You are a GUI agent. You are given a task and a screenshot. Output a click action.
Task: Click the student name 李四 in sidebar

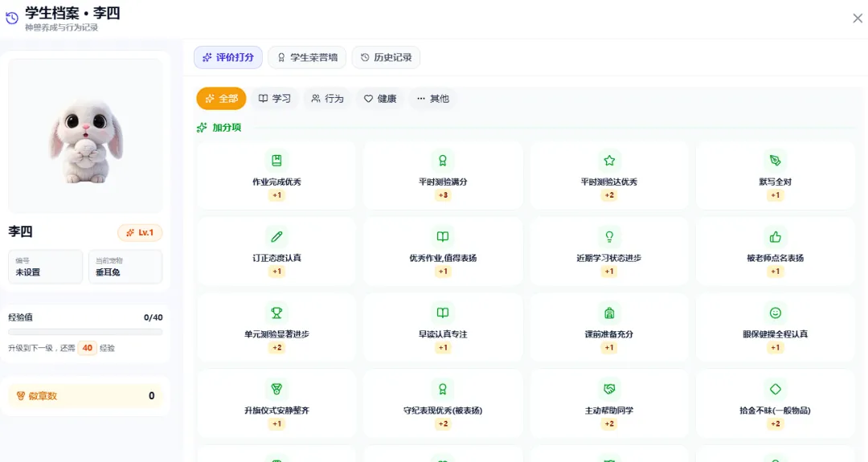(20, 232)
